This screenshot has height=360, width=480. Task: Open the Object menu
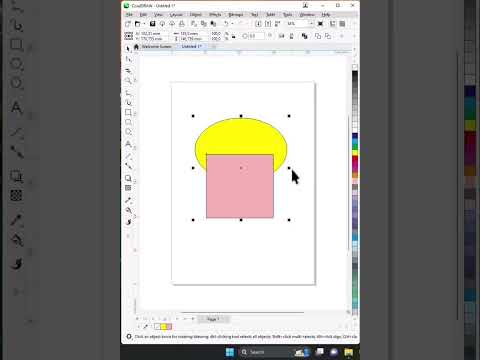click(x=196, y=15)
